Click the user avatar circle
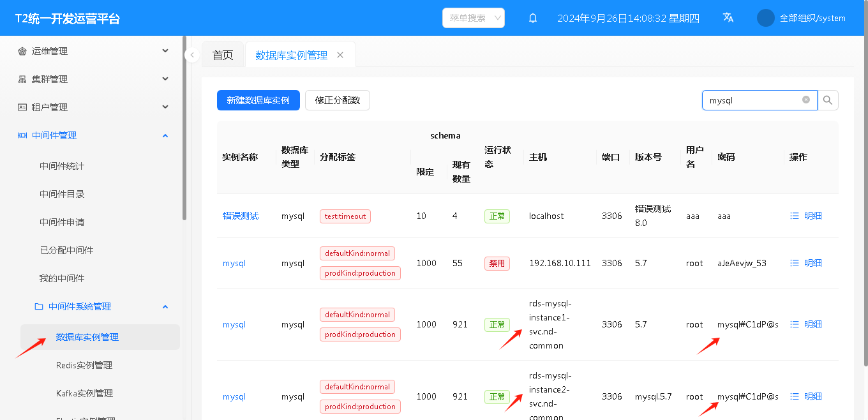This screenshot has height=420, width=868. 766,18
